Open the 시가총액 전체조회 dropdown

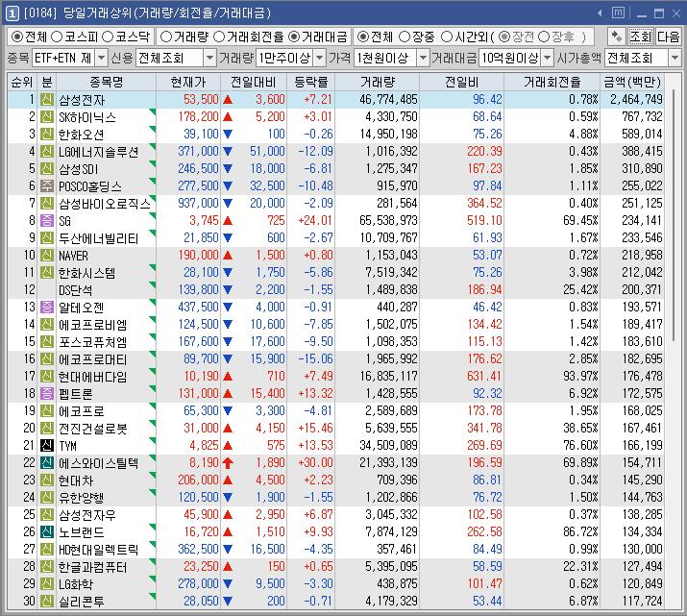pos(675,58)
